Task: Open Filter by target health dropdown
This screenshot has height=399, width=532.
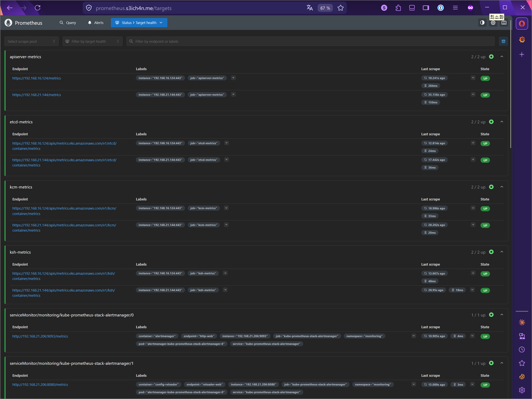Action: [x=92, y=41]
